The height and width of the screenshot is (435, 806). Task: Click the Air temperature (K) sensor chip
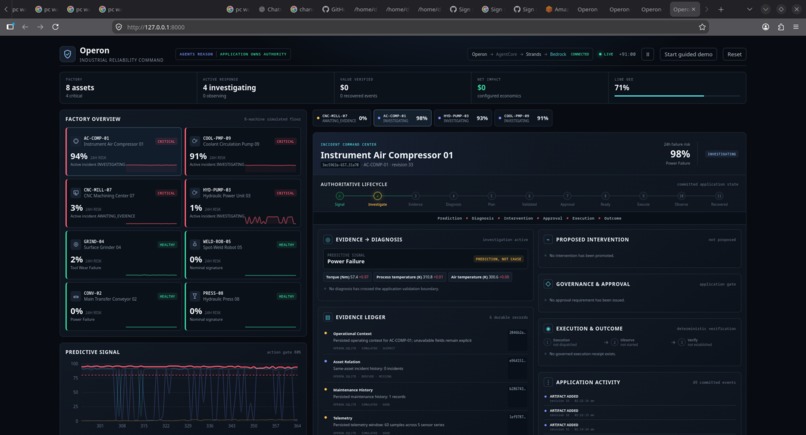(480, 277)
